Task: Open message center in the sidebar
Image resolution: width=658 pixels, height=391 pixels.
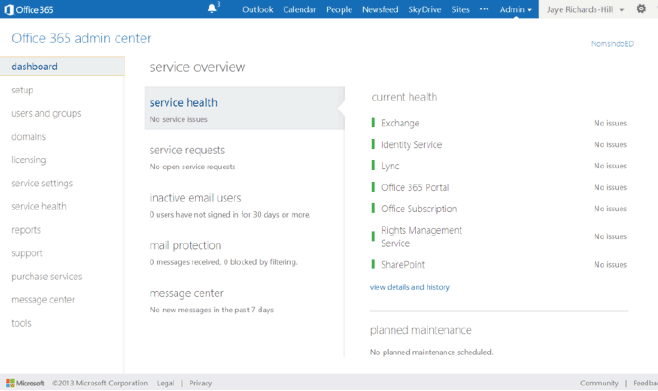Action: (x=43, y=300)
